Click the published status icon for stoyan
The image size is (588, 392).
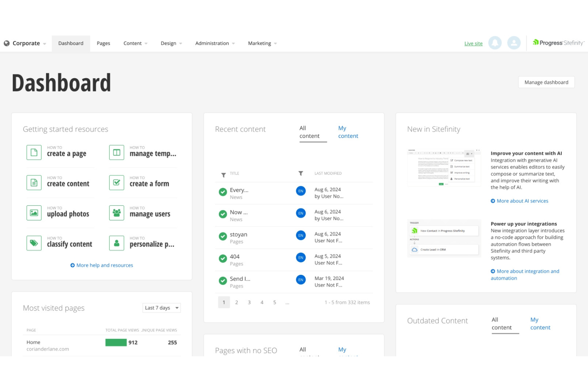pos(223,237)
